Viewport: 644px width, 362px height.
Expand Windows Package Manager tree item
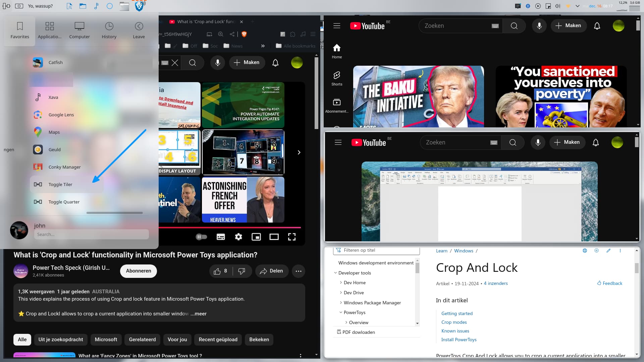click(x=341, y=303)
